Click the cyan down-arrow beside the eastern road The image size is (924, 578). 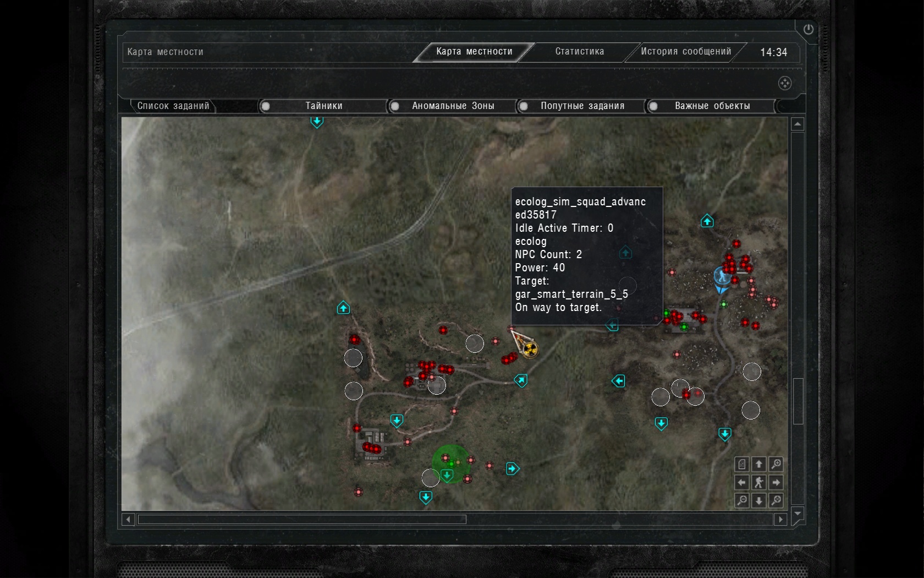(725, 434)
